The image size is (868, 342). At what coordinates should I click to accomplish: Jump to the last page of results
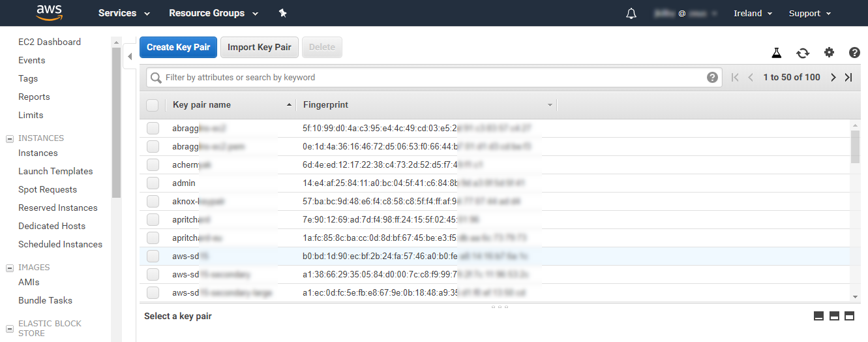click(848, 77)
